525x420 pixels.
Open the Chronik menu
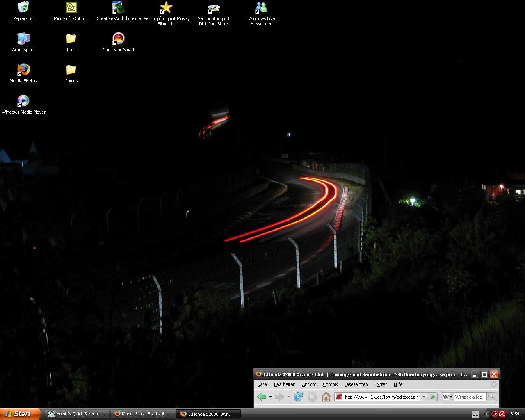pyautogui.click(x=330, y=384)
